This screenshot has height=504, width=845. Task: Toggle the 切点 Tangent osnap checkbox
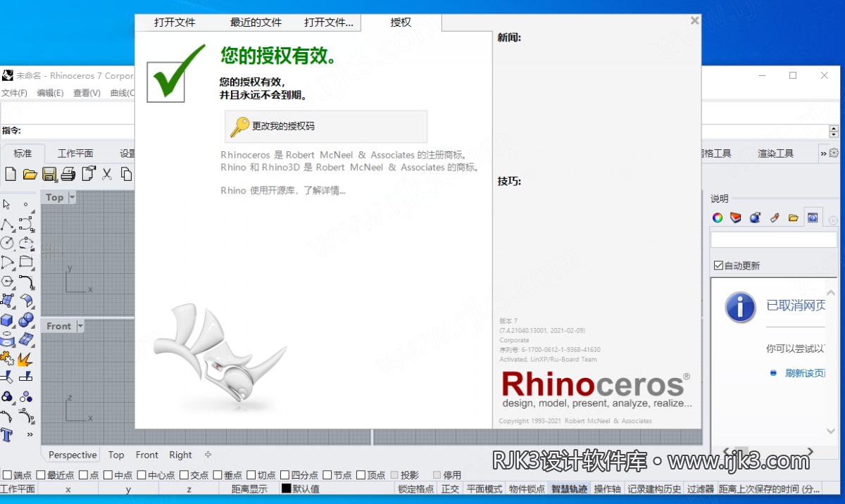[x=251, y=475]
